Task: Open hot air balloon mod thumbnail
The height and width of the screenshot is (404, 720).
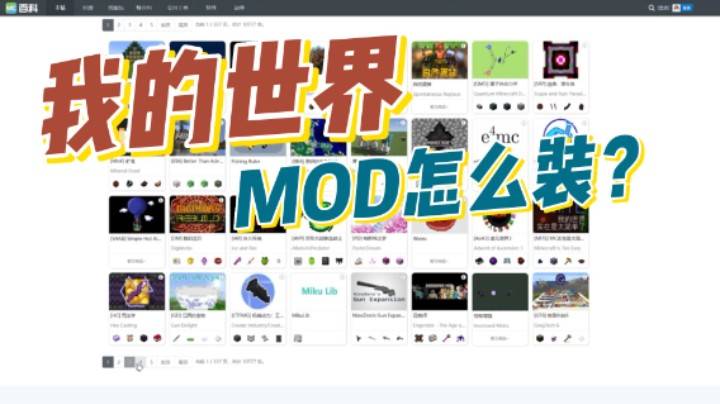Action: click(x=137, y=214)
